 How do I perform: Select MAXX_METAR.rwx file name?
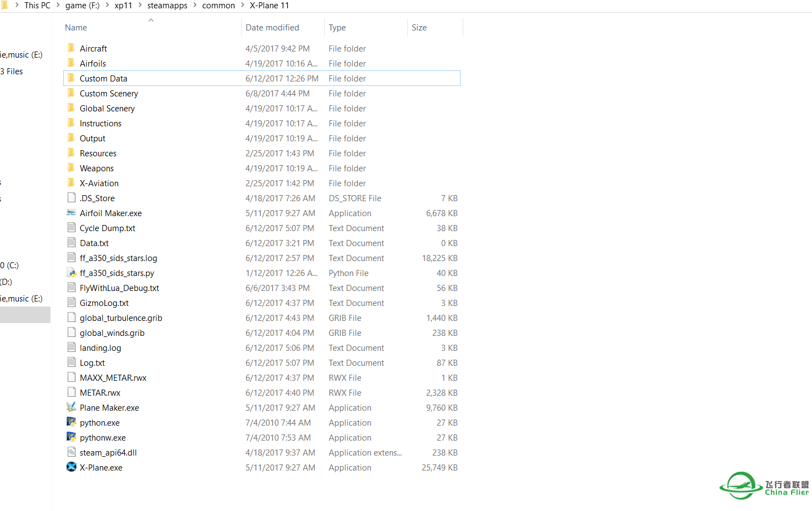[x=113, y=377]
